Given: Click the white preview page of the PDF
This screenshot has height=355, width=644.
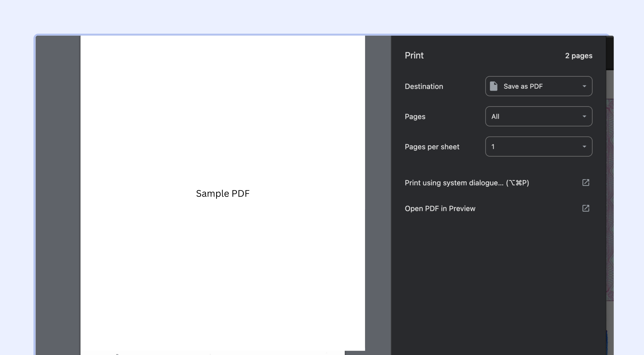Looking at the screenshot, I should (x=223, y=113).
